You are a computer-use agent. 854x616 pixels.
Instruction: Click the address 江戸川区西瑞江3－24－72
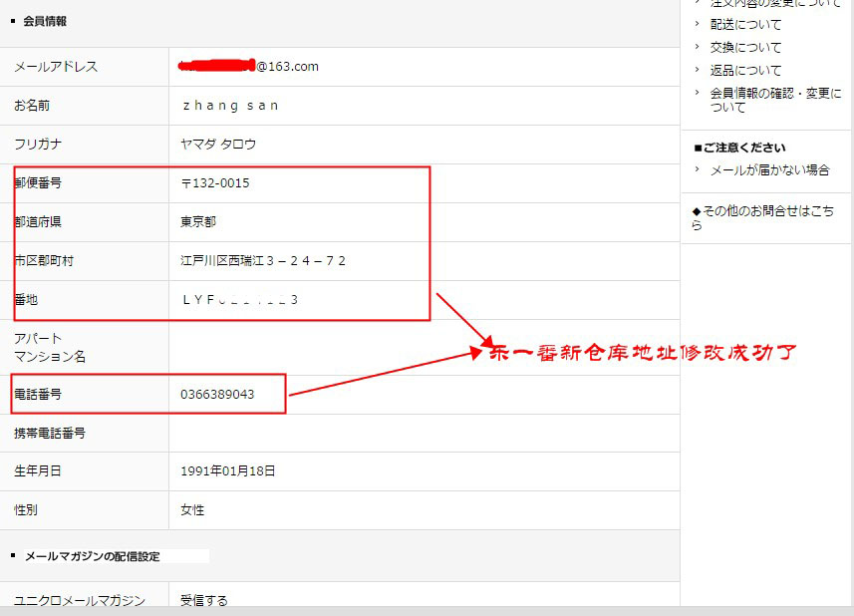point(263,261)
